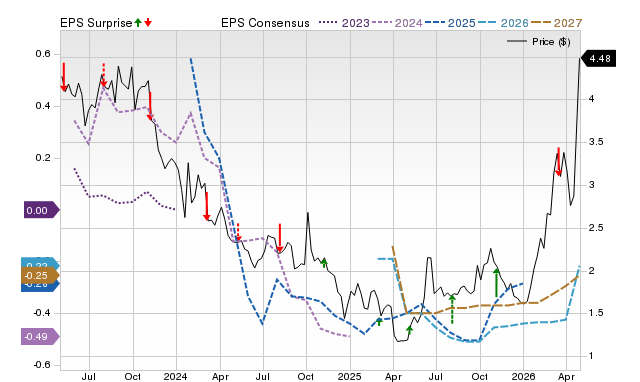This screenshot has height=382, width=640.
Task: Click the brown -0.25 value tag
Action: [40, 275]
